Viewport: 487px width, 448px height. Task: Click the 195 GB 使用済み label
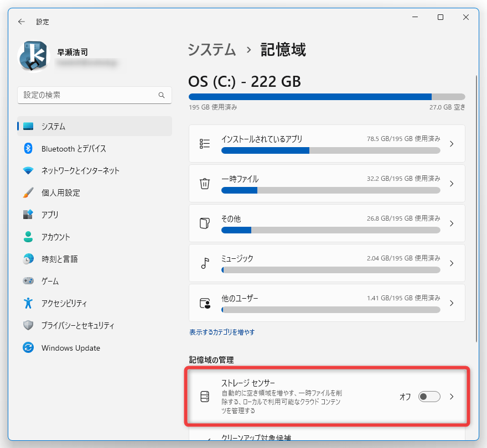click(213, 107)
